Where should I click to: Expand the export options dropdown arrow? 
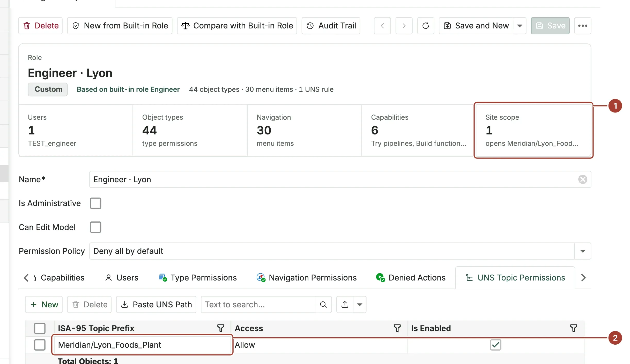tap(360, 305)
